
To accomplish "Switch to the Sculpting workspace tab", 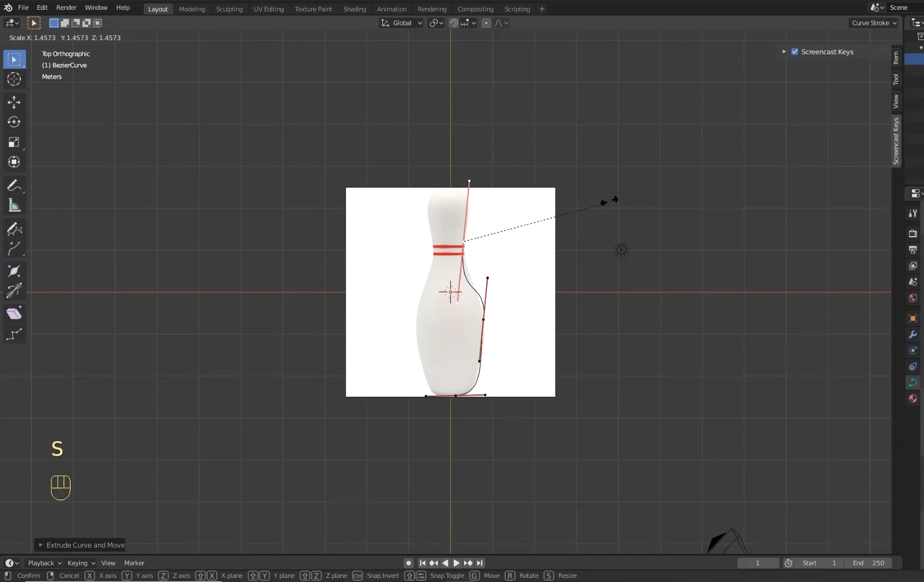I will click(x=229, y=9).
